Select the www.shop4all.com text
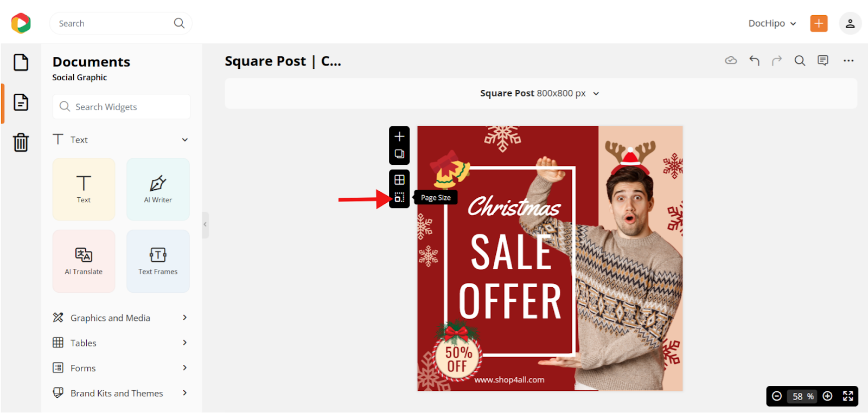 click(x=509, y=380)
